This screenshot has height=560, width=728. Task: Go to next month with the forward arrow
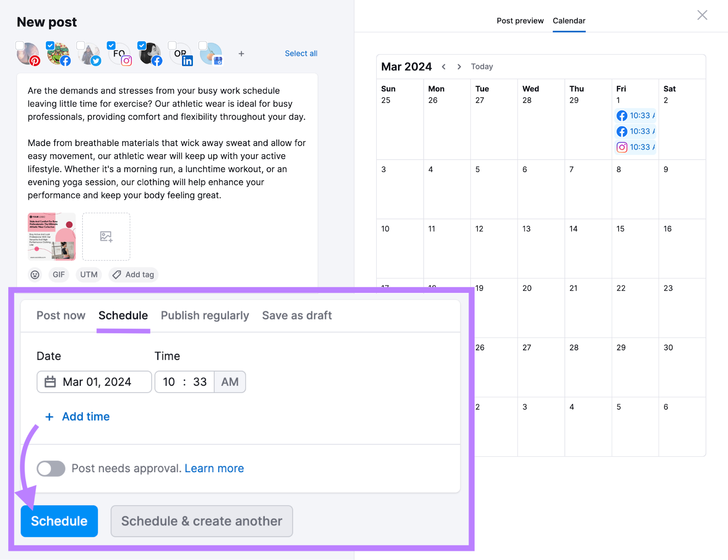coord(459,66)
